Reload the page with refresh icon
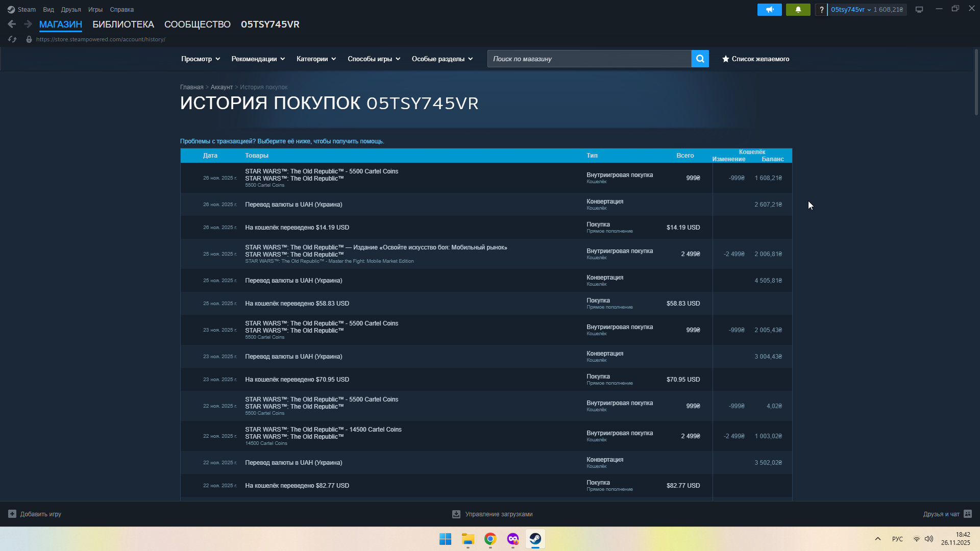The height and width of the screenshot is (551, 980). click(x=13, y=39)
